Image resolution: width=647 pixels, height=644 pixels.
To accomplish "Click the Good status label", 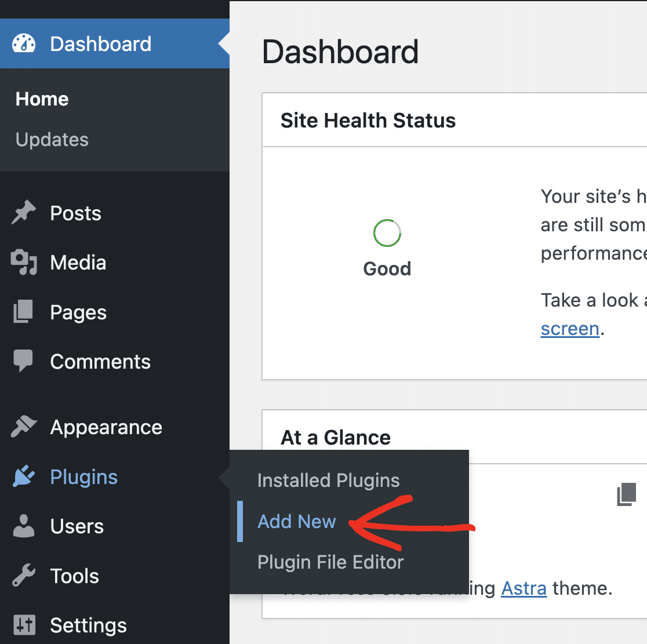I will pyautogui.click(x=387, y=268).
